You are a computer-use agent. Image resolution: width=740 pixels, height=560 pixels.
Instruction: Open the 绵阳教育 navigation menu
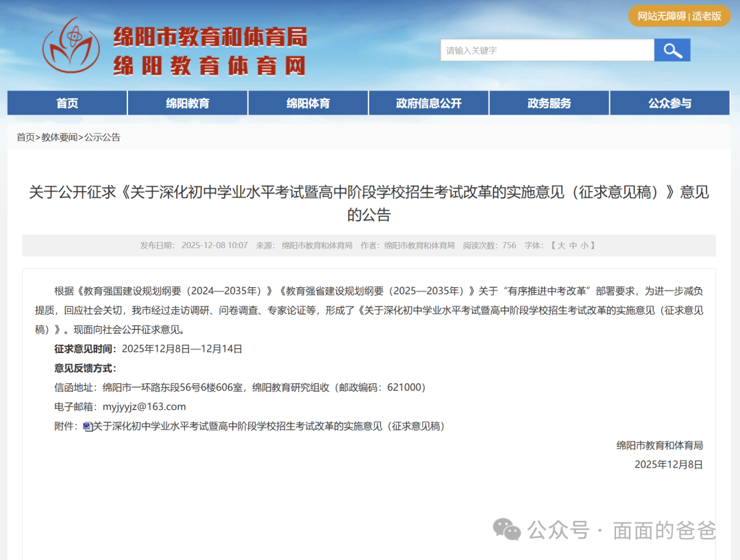coord(188,104)
